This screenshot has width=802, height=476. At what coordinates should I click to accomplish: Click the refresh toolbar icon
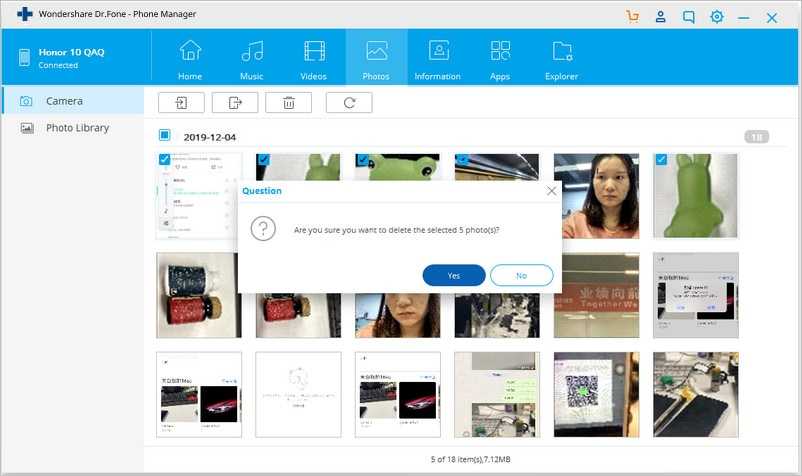(348, 102)
